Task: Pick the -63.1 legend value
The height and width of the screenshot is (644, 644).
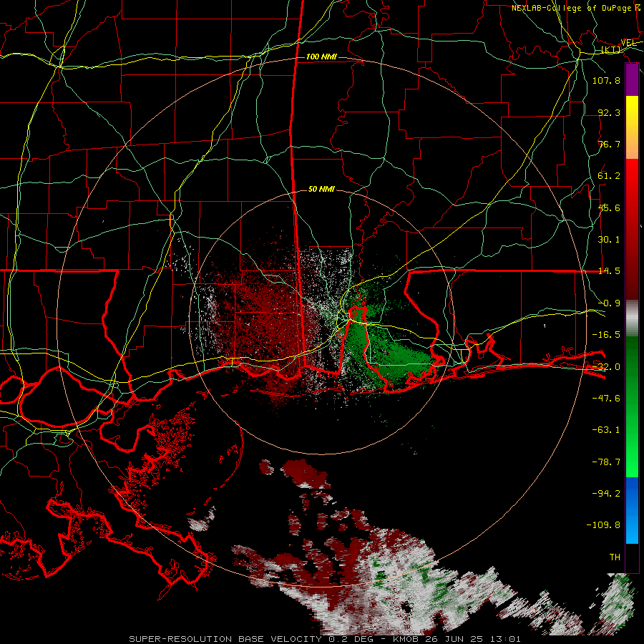Action: coord(606,430)
